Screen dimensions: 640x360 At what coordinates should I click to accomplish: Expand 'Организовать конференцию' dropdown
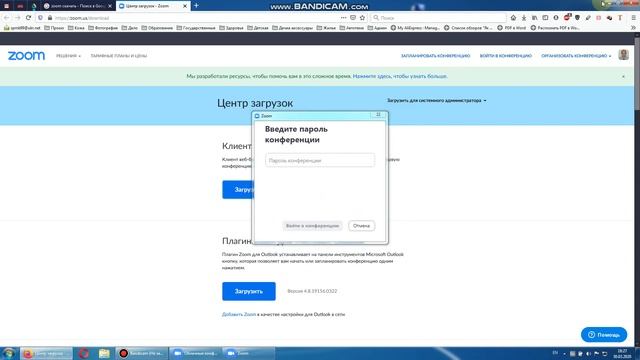(x=576, y=56)
